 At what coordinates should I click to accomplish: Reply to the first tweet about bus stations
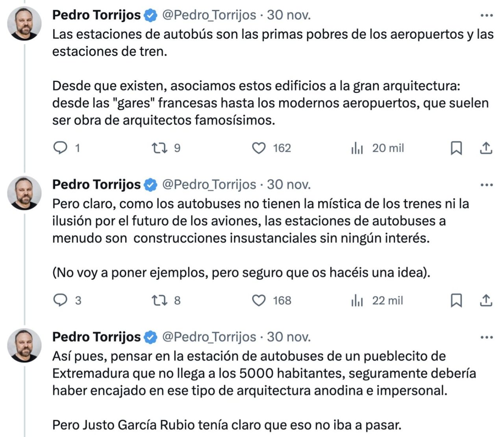pyautogui.click(x=60, y=148)
